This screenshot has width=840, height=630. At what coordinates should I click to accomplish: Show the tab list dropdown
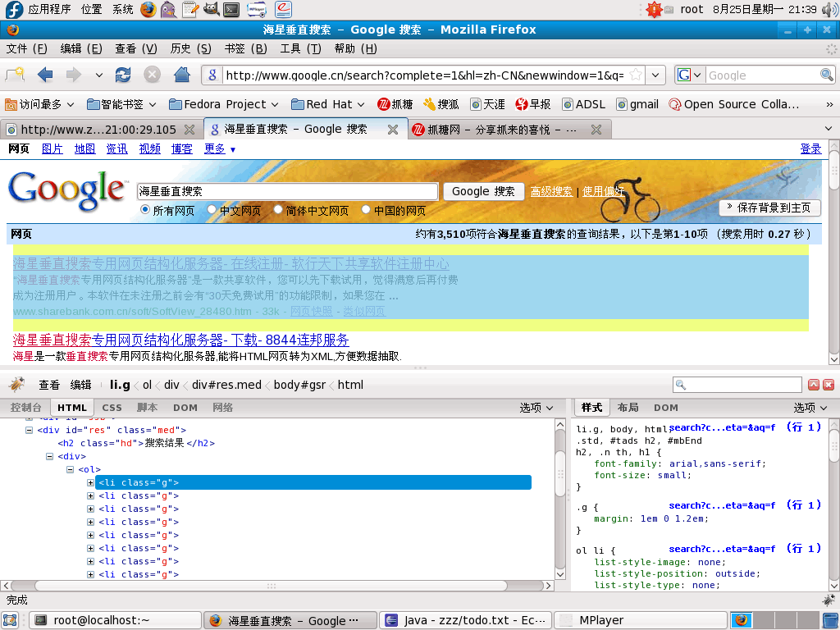829,129
